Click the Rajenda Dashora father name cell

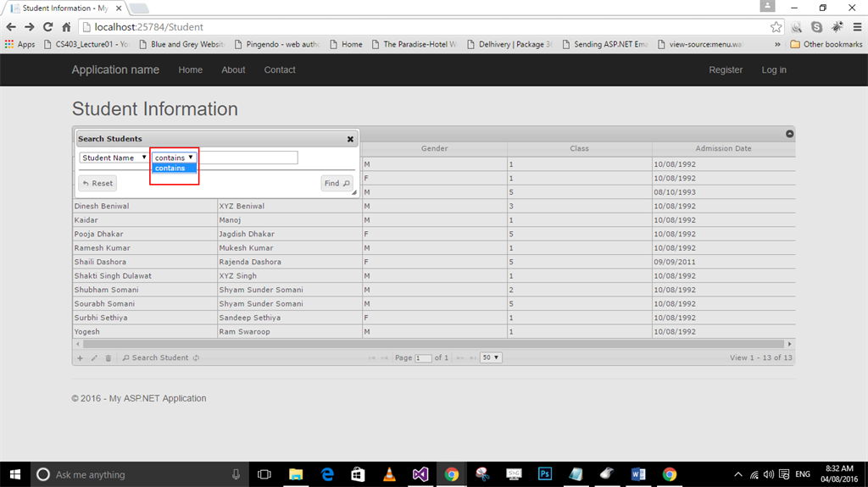click(x=290, y=262)
